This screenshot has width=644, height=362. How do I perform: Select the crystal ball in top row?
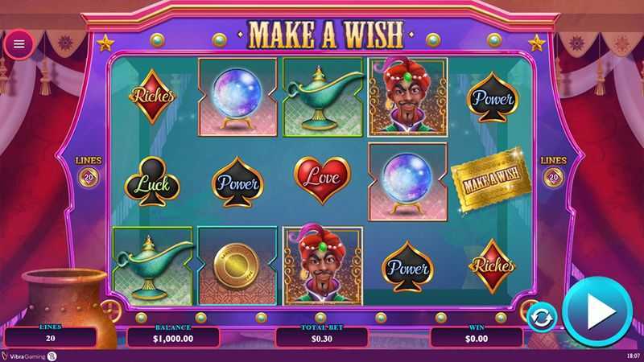pos(237,97)
